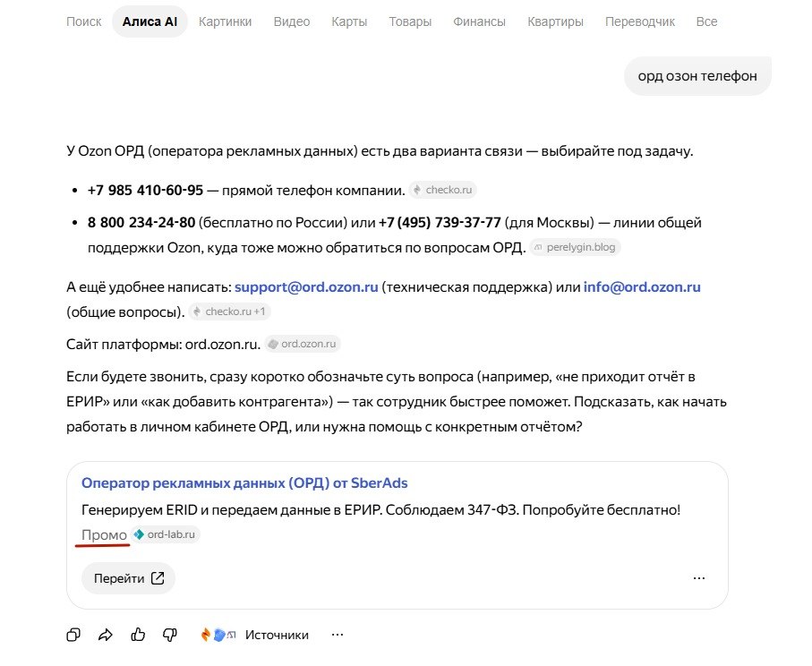Like the answer with thumbs-up icon
Screen dimensions: 812x666
click(x=138, y=635)
